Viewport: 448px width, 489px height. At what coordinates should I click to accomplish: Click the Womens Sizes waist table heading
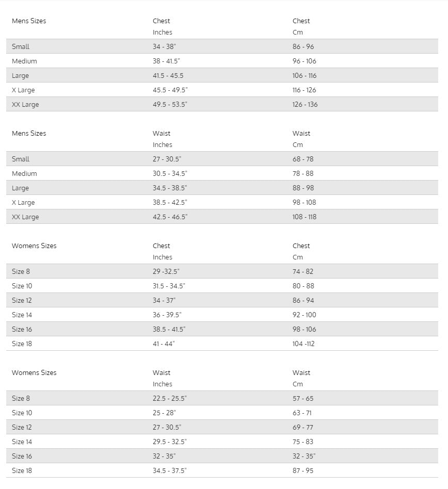pyautogui.click(x=34, y=372)
